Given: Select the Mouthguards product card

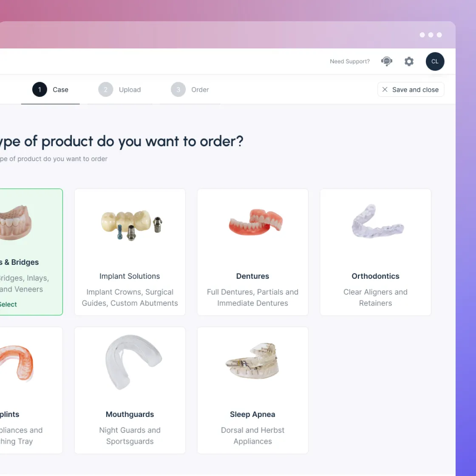Looking at the screenshot, I should click(x=130, y=390).
